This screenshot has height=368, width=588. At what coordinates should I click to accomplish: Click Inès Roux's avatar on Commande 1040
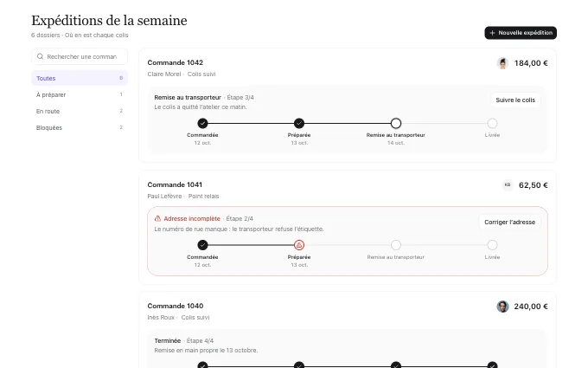pos(502,307)
